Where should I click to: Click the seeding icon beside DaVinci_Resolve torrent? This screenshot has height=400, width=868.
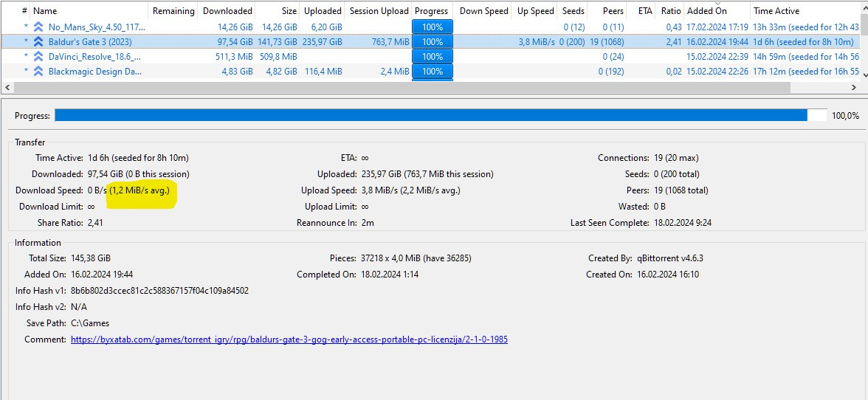pyautogui.click(x=38, y=57)
